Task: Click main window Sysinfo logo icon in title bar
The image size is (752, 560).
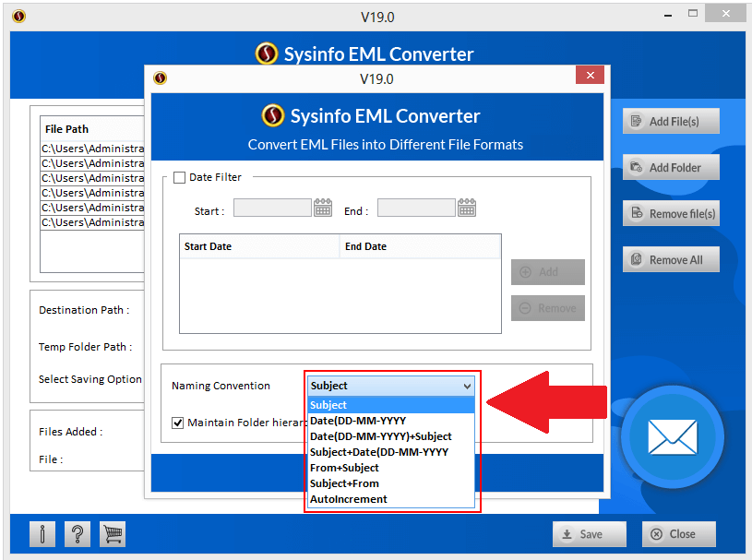Action: (18, 17)
